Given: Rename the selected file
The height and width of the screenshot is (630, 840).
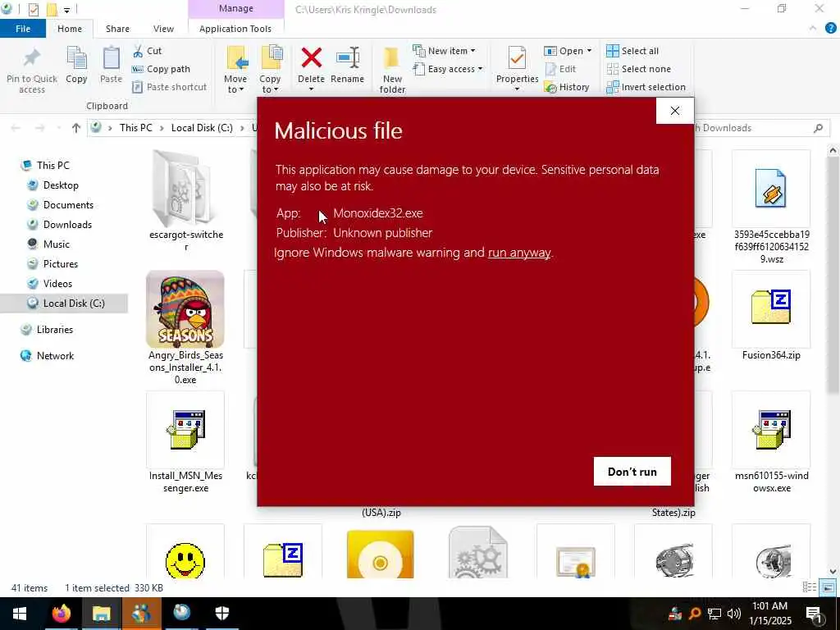Looking at the screenshot, I should click(347, 66).
